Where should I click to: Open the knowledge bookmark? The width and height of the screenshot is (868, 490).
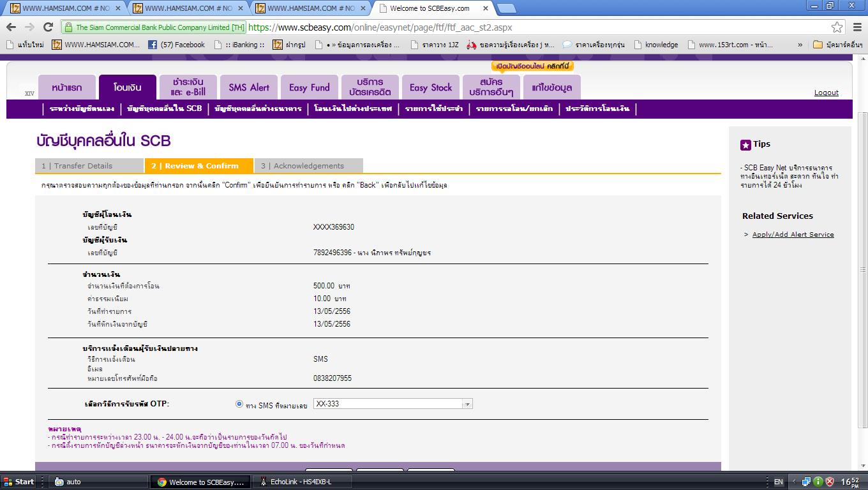(x=655, y=45)
